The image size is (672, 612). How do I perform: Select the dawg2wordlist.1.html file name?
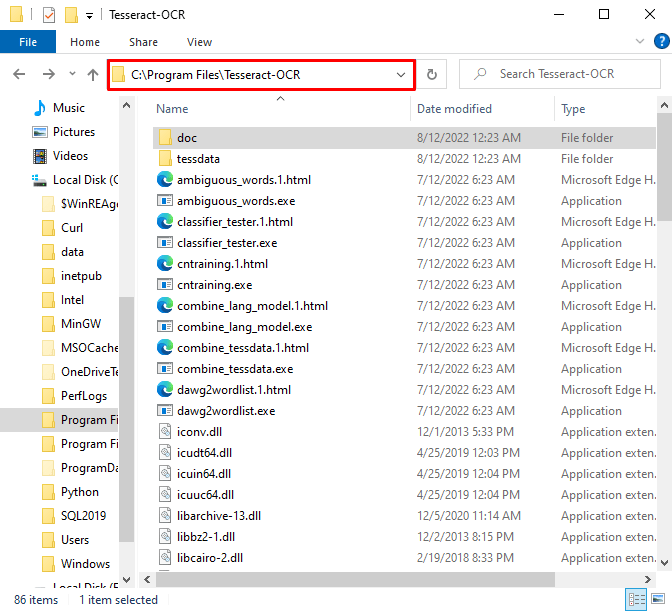[x=234, y=390]
